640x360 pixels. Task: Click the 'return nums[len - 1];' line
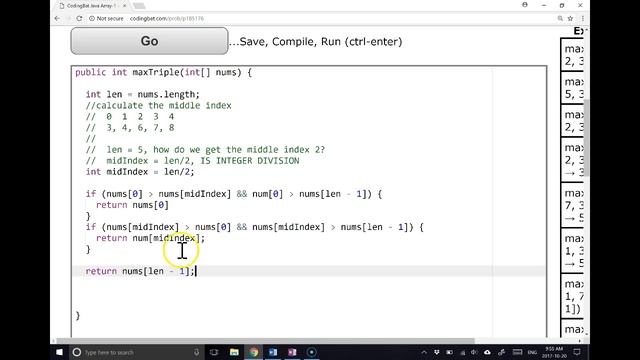[x=140, y=271]
